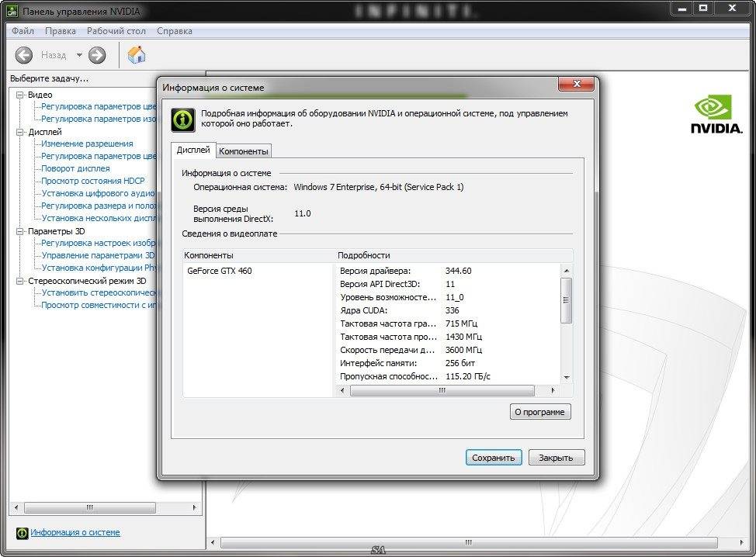Click the green info icon in dialog
The width and height of the screenshot is (756, 557).
183,119
